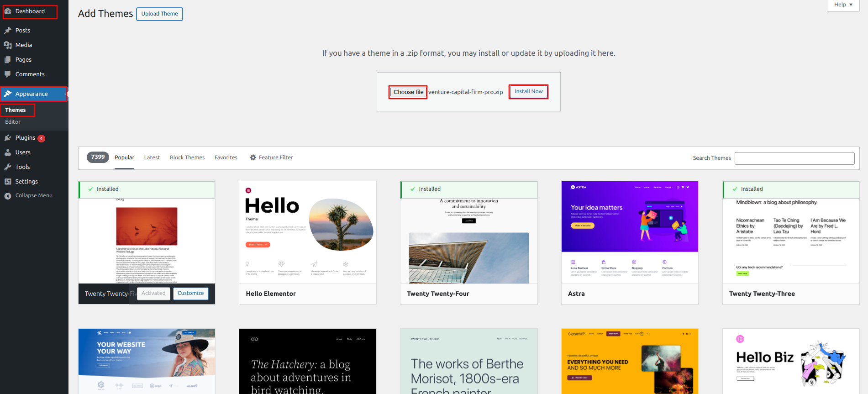Click the Settings sliders icon
This screenshot has height=394, width=868.
[8, 182]
